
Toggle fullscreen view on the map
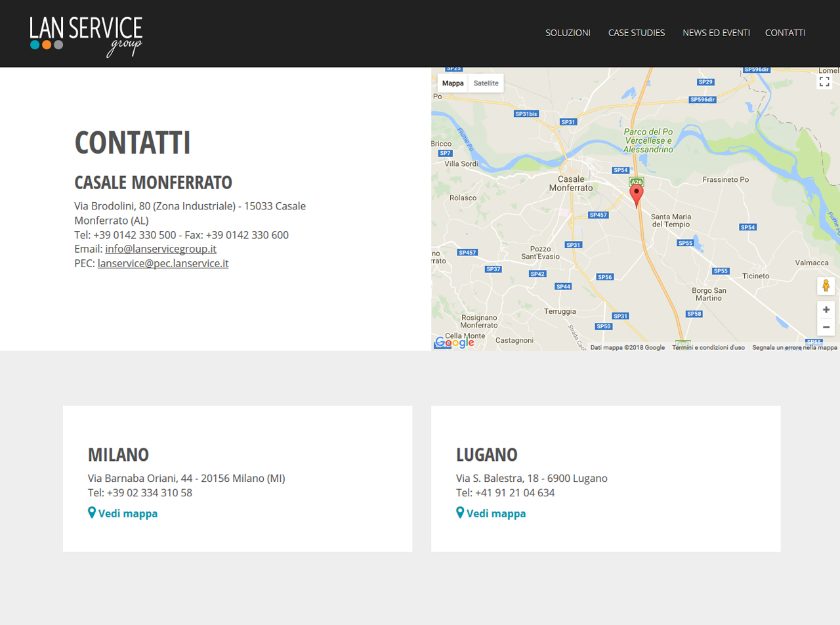[x=824, y=82]
